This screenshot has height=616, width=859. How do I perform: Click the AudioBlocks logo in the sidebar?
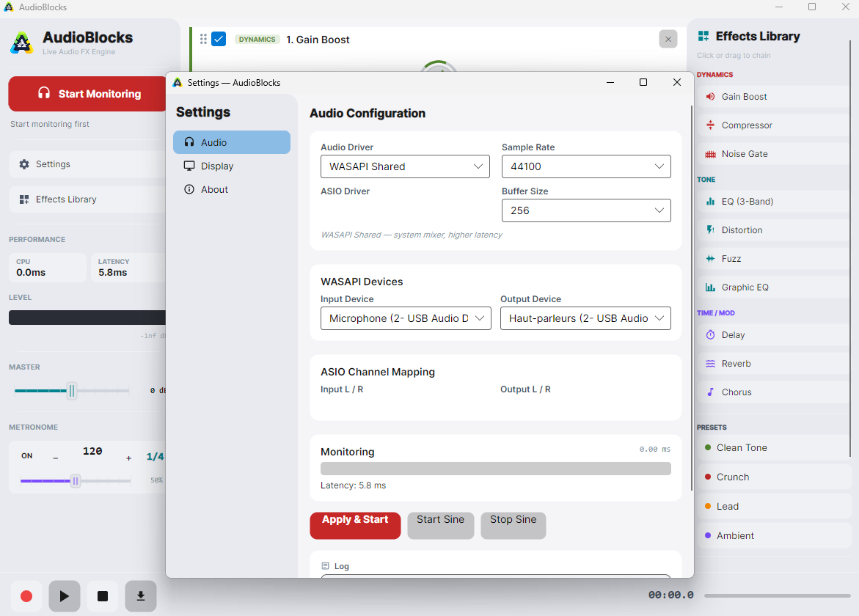22,43
